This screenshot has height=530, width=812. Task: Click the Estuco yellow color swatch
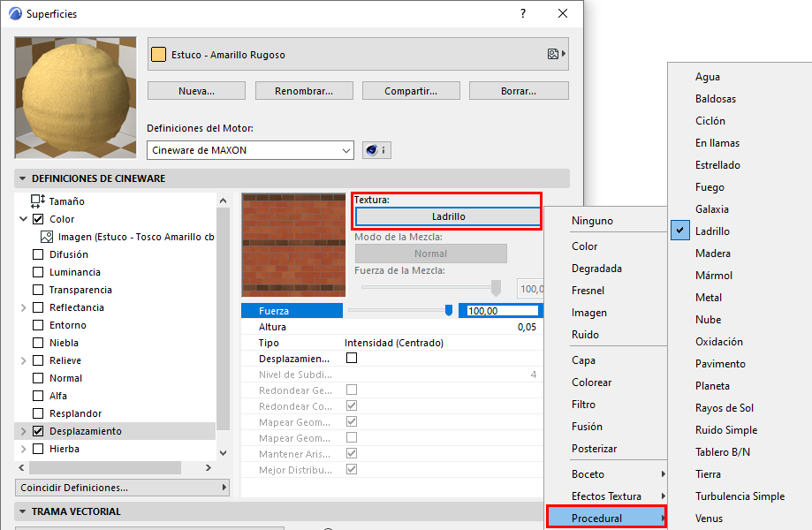(x=158, y=55)
